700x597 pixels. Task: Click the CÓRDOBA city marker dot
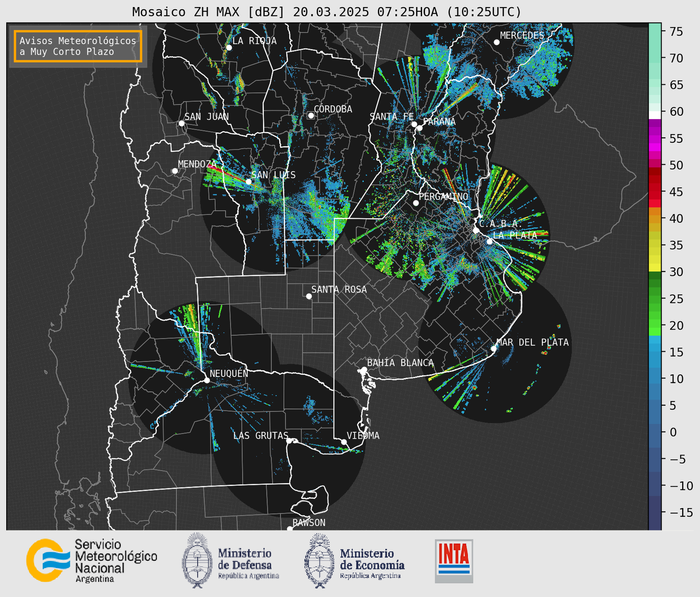click(x=311, y=115)
